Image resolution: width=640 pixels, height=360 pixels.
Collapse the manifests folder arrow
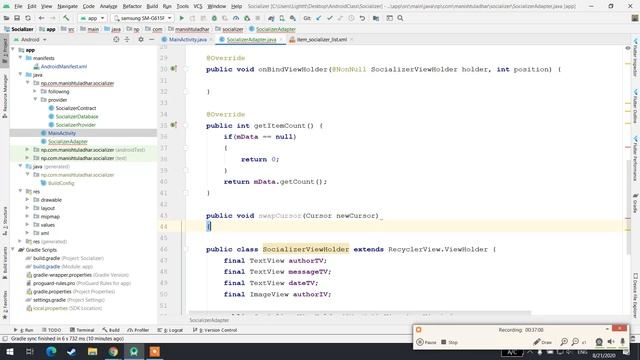click(x=20, y=58)
